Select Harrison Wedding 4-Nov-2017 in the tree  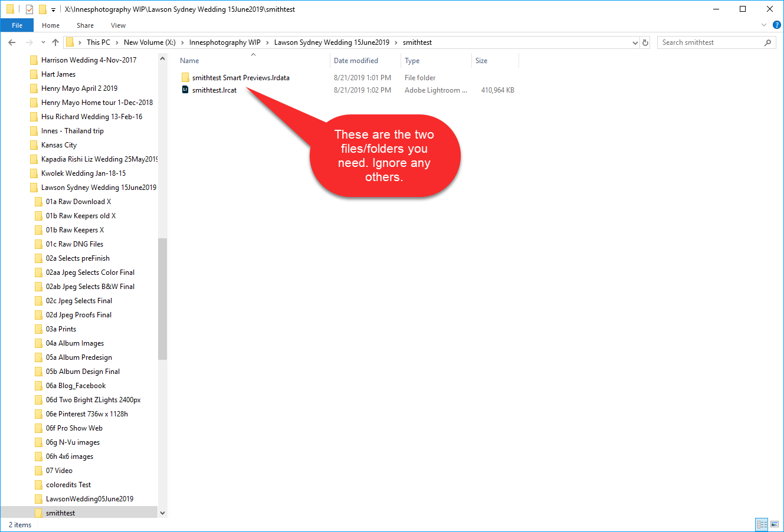(x=88, y=60)
